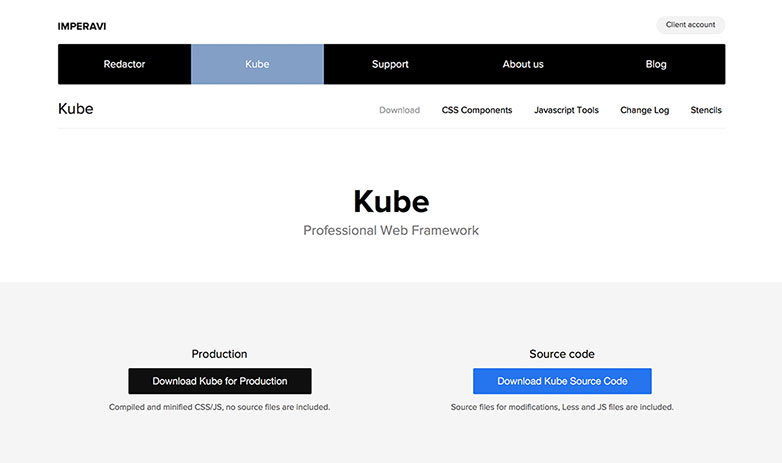Click the Professional Web Framework subtitle
Viewport: 782px width, 463px height.
click(391, 230)
